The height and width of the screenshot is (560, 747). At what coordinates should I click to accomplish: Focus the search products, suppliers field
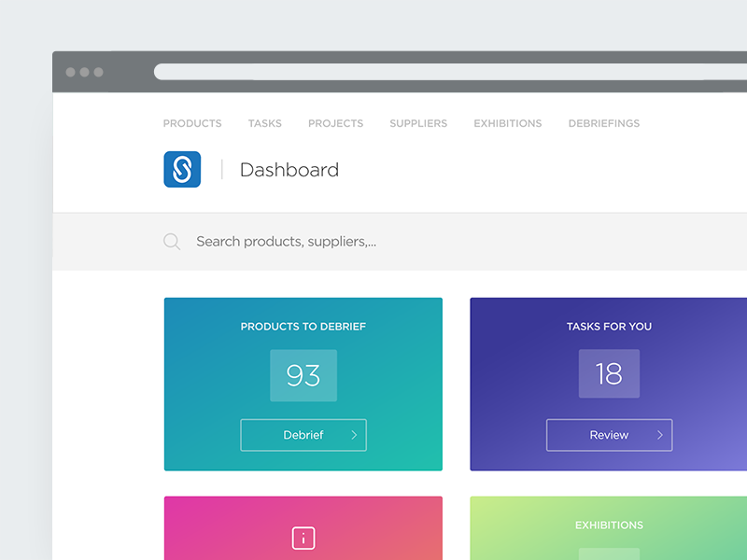coord(400,242)
